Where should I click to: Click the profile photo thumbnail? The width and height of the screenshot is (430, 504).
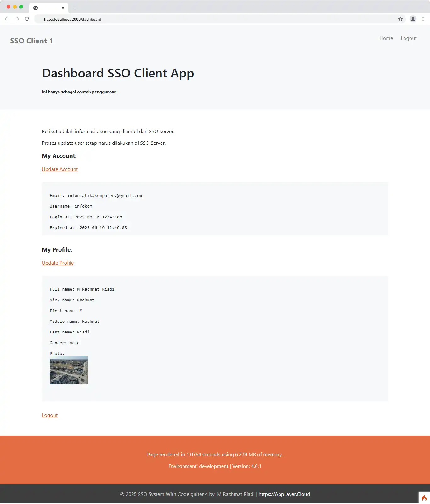[69, 370]
